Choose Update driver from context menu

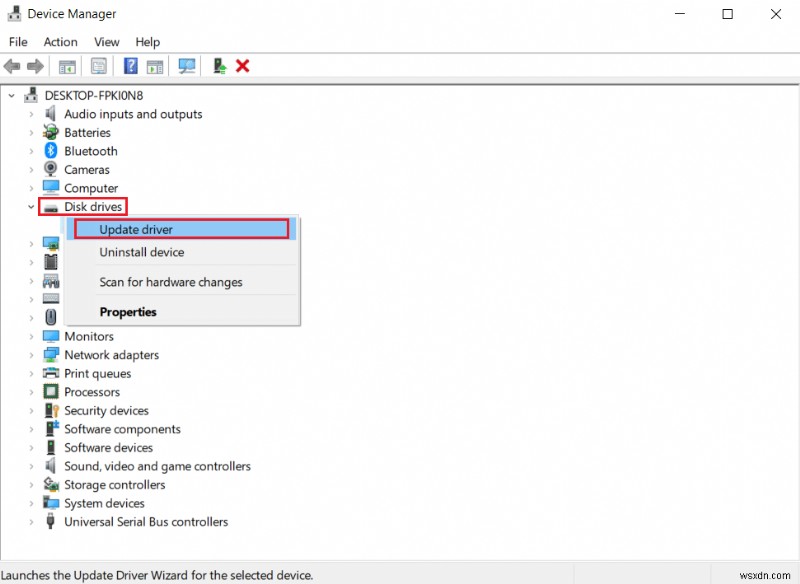[181, 230]
